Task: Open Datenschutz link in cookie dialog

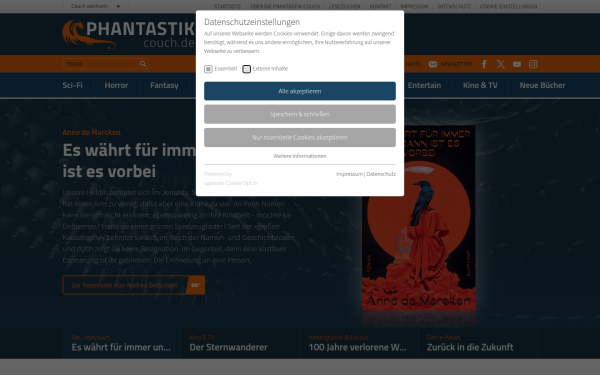Action: pyautogui.click(x=381, y=174)
